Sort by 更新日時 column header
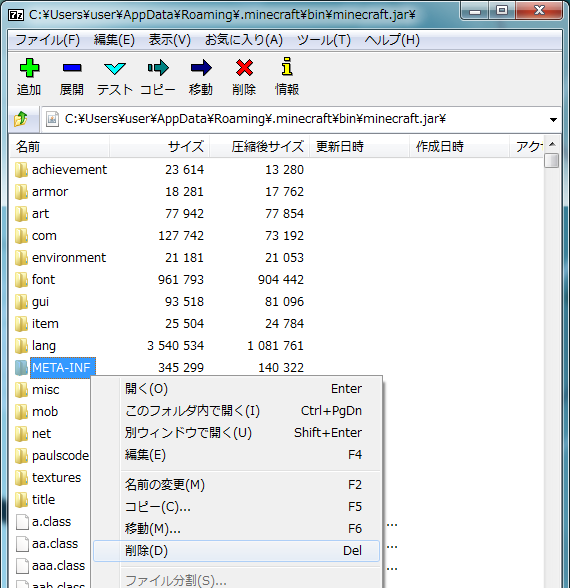This screenshot has height=588, width=570. click(359, 146)
